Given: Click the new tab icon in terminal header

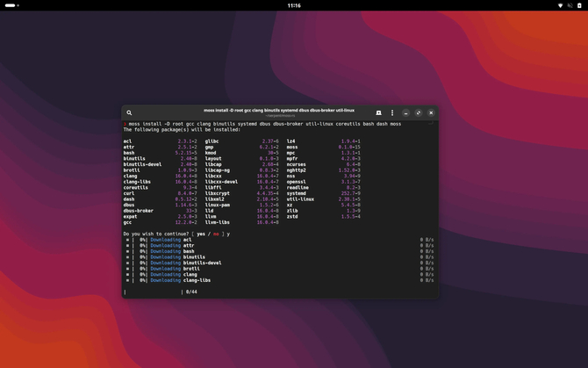Looking at the screenshot, I should tap(378, 112).
